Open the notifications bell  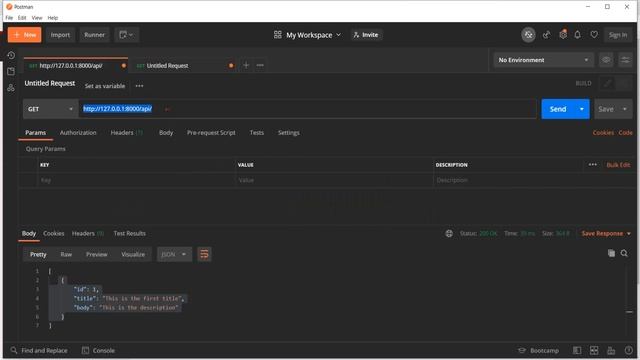[x=578, y=35]
